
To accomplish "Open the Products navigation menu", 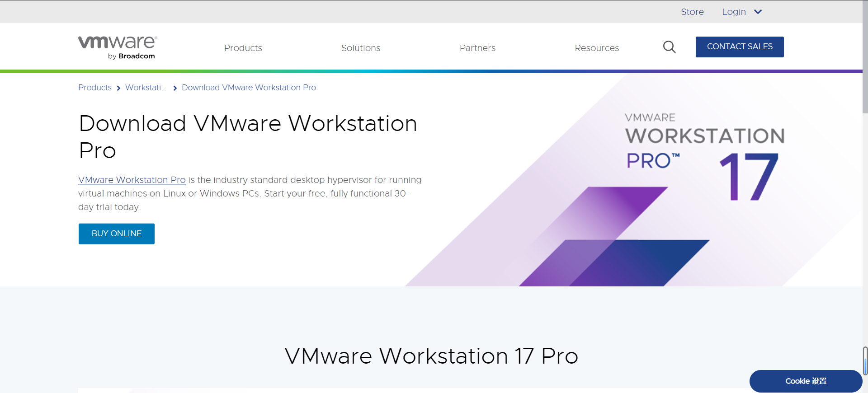I will 243,48.
